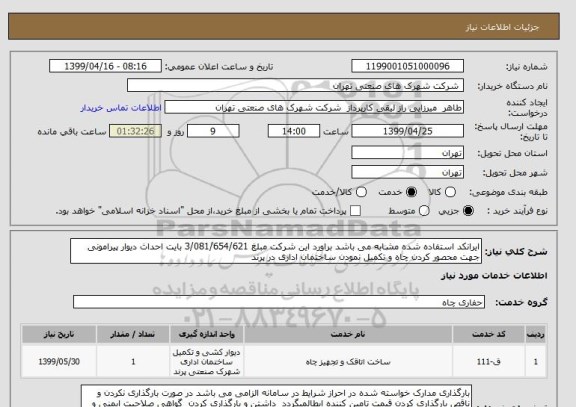Click the remaining days field showing 9
The image size is (576, 407).
213,131
